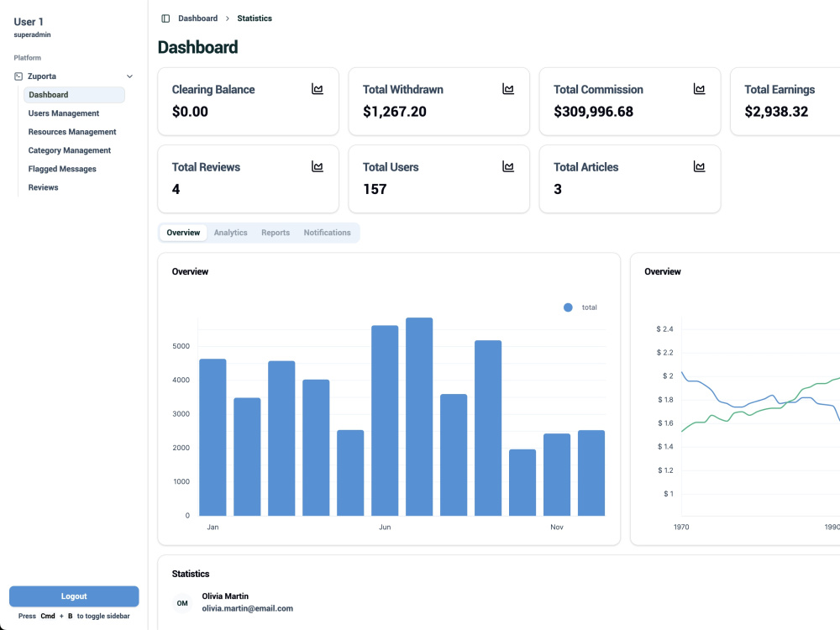Open Flagged Messages page
Image resolution: width=840 pixels, height=630 pixels.
[x=62, y=169]
